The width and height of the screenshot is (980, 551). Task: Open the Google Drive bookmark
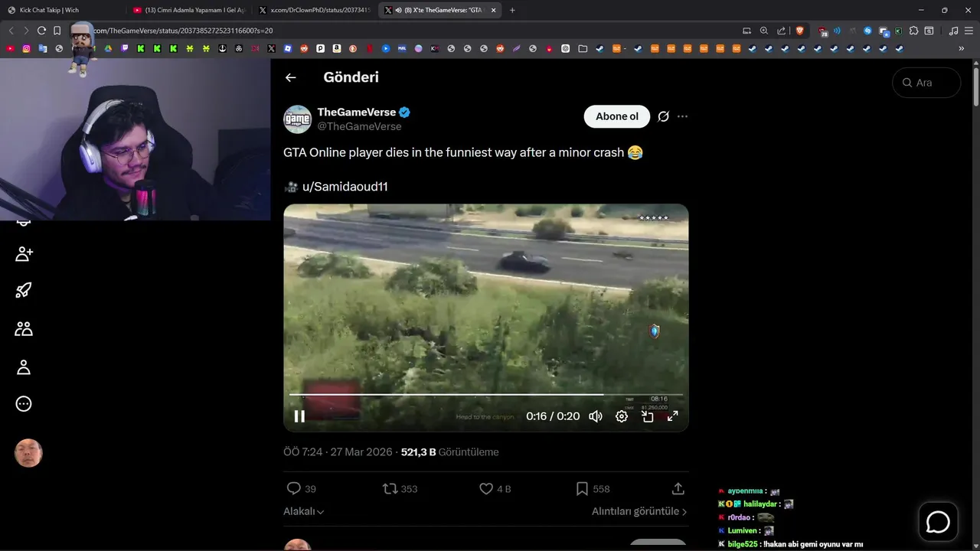tap(108, 48)
